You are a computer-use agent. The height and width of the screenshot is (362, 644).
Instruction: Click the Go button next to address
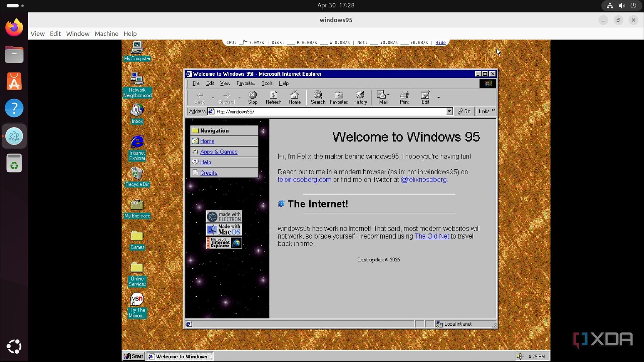point(464,111)
